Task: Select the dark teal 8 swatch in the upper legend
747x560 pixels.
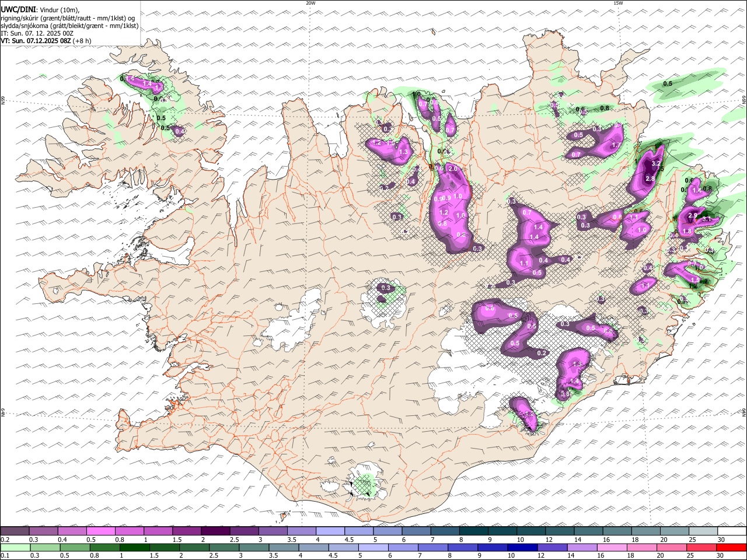Action: 473,531
